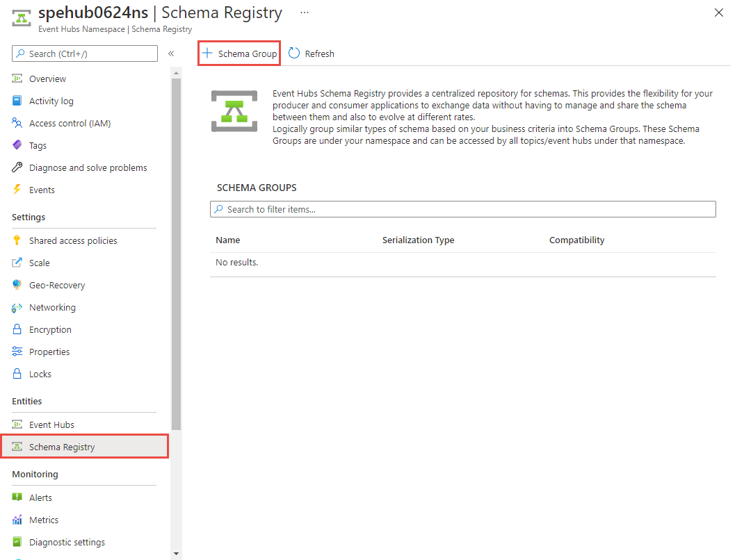
Task: Click the search magnifier in filter box
Action: click(219, 209)
